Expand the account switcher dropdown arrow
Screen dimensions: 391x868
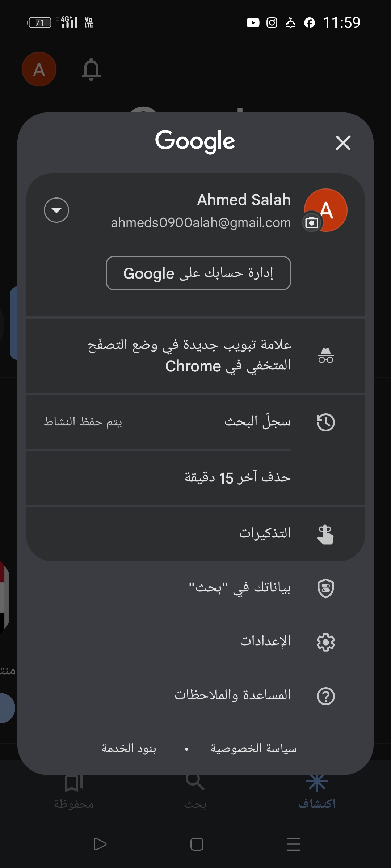pos(56,210)
